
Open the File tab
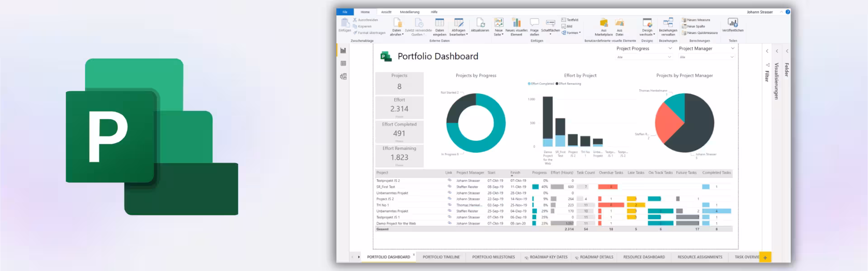click(345, 12)
